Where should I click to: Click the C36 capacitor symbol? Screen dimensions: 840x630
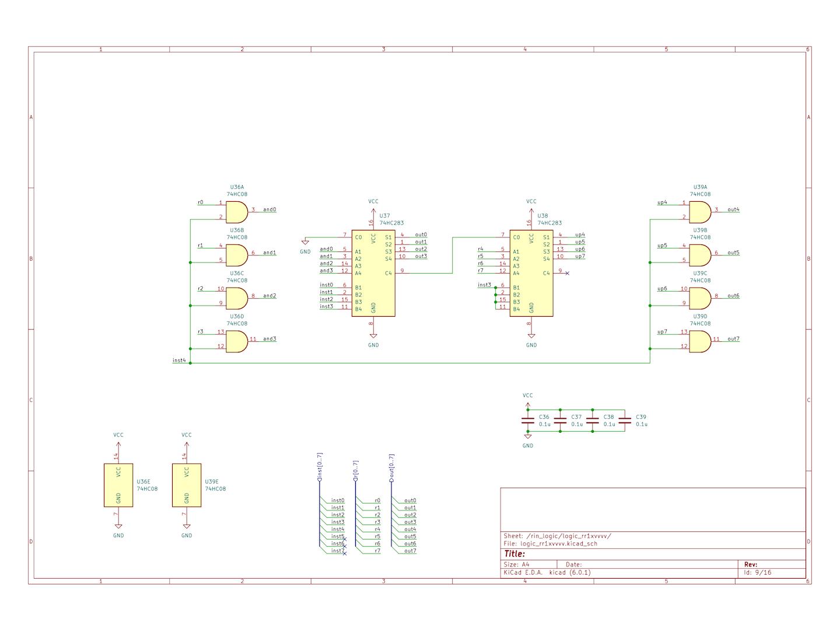528,421
